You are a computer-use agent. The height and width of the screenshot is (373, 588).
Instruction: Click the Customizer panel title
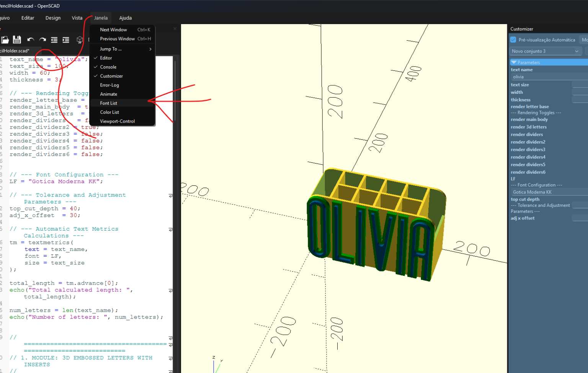[521, 29]
